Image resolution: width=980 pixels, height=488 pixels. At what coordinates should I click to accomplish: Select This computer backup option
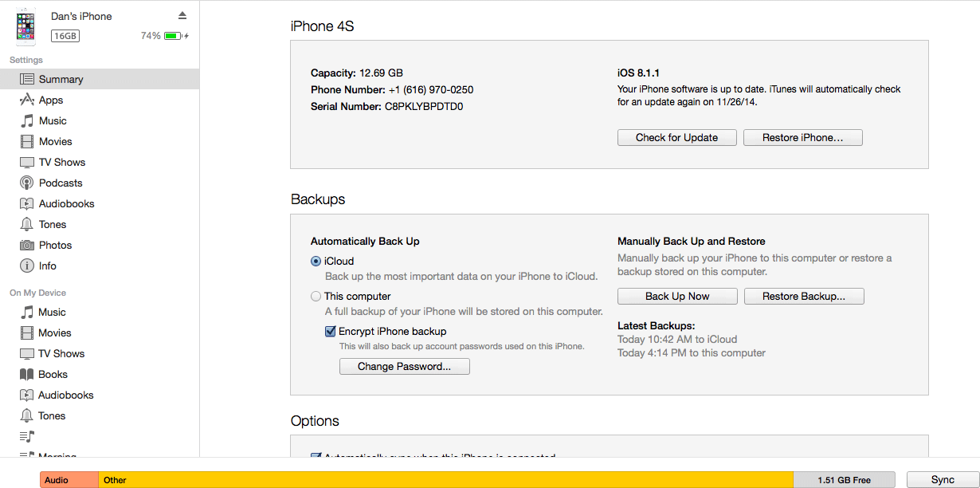pyautogui.click(x=316, y=296)
